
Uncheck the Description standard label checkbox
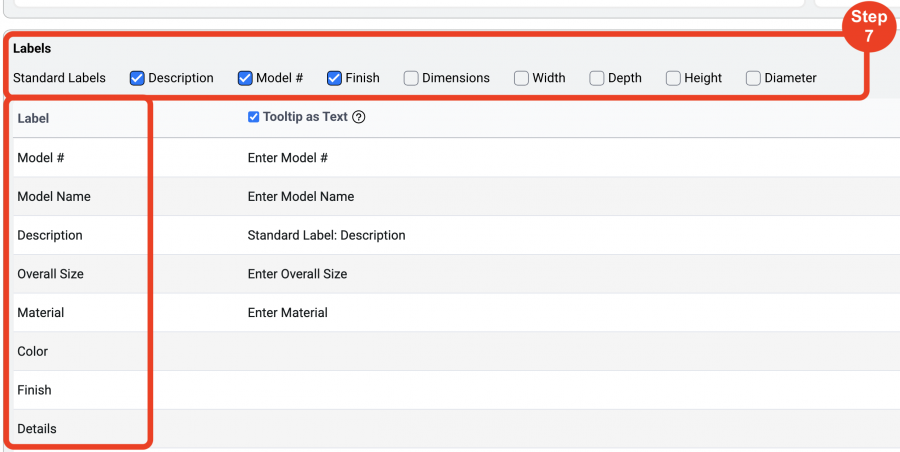click(x=137, y=78)
